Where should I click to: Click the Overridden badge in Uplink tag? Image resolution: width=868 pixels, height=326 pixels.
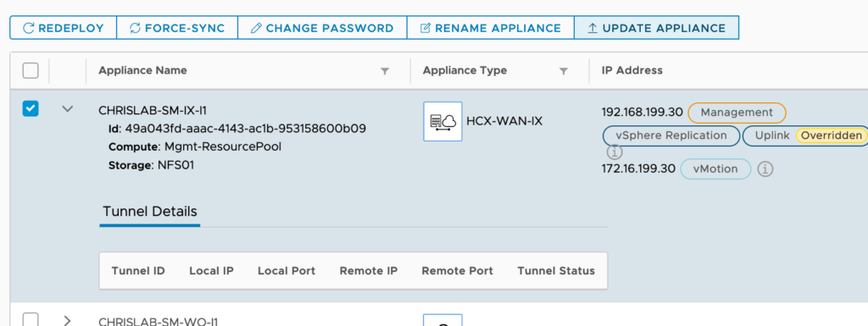click(831, 135)
